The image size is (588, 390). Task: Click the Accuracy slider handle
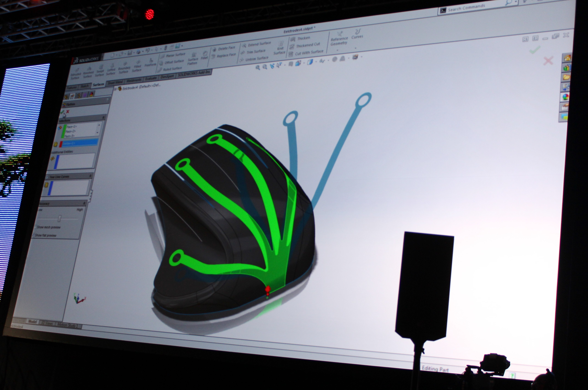tap(59, 219)
